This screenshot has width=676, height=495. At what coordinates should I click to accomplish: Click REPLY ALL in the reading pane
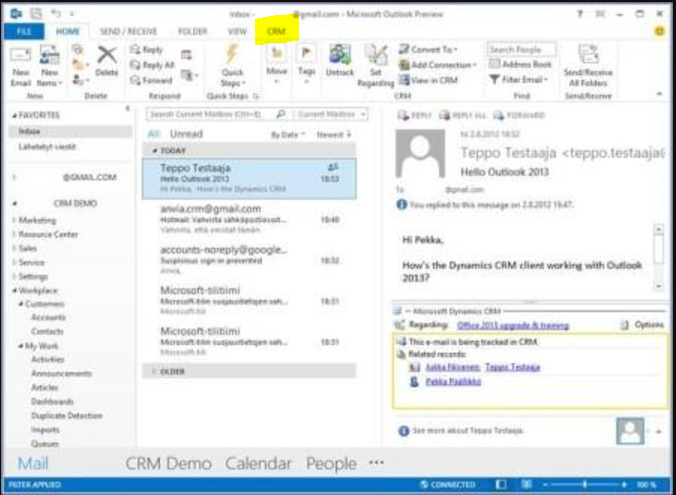point(462,115)
